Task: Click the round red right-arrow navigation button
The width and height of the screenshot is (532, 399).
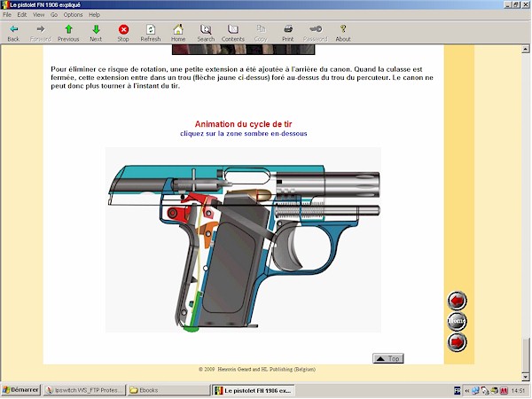Action: coord(457,341)
